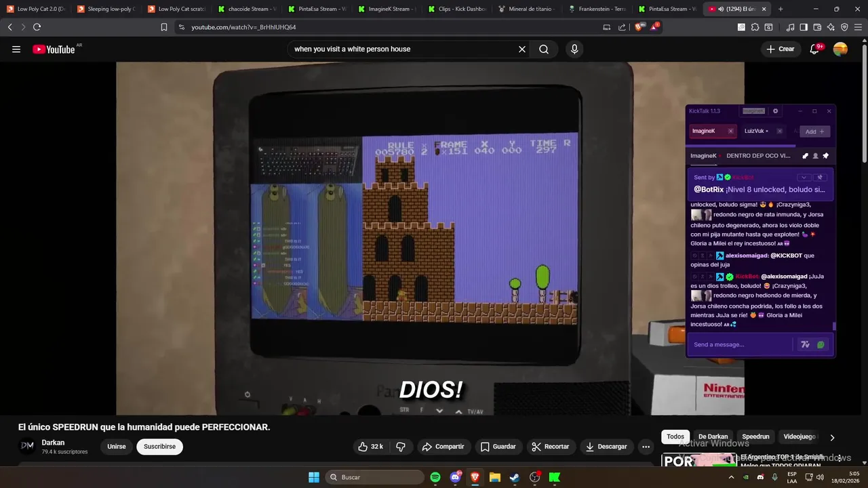
Task: Open browser extensions puzzle icon
Action: click(x=755, y=27)
